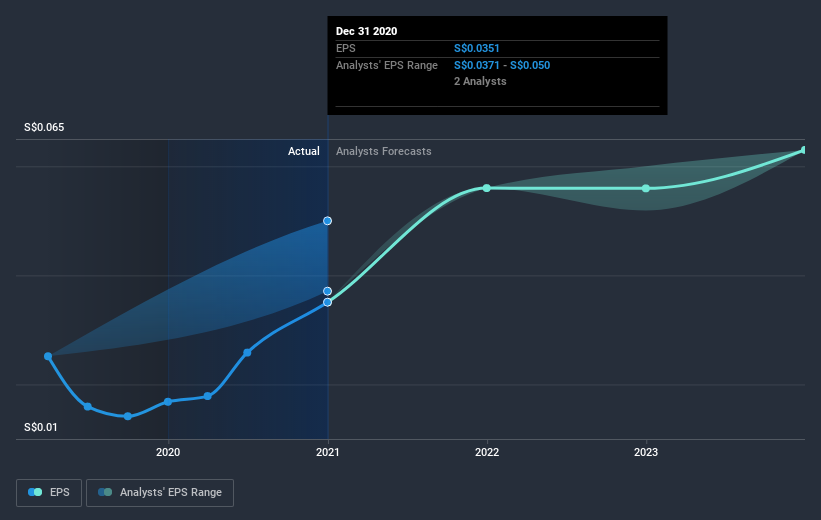Toggle the Analysts' EPS Range legend
821x520 pixels.
click(160, 492)
